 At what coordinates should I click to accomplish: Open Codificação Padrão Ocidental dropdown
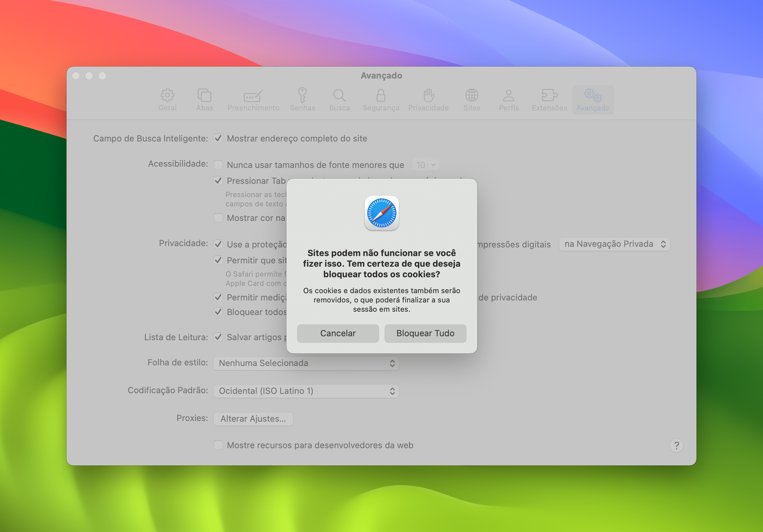(306, 391)
